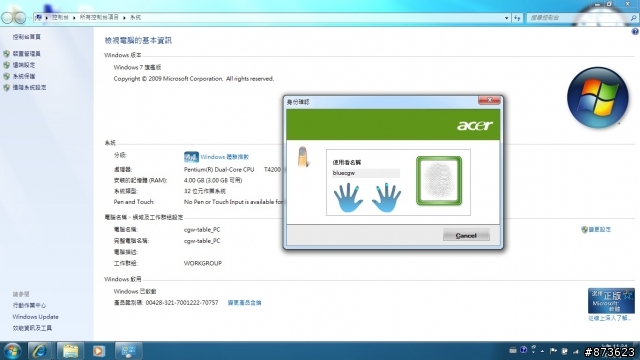The image size is (640, 360).
Task: Open Windows Media Player taskbar icon
Action: click(98, 351)
